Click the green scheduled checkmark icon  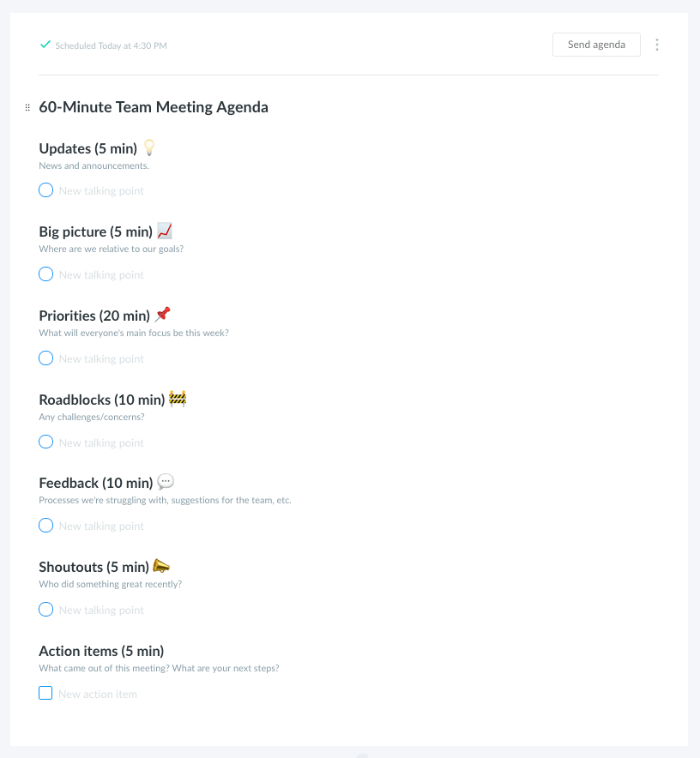pos(45,45)
